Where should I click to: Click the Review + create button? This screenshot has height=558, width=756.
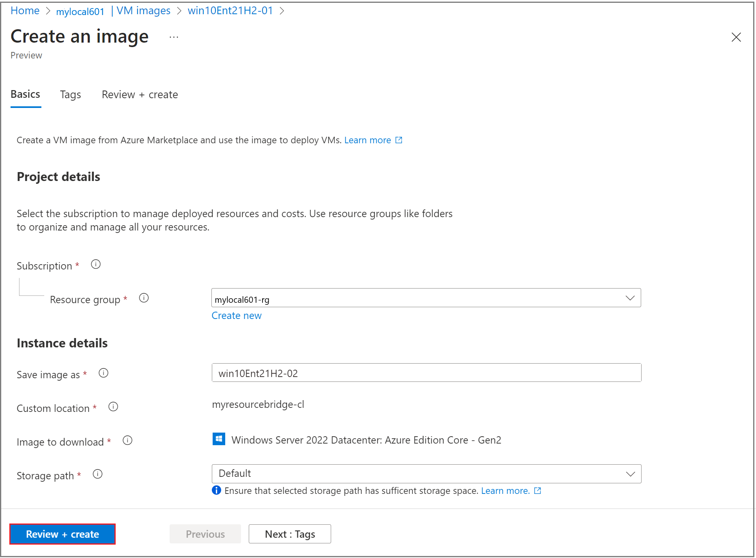(x=62, y=534)
